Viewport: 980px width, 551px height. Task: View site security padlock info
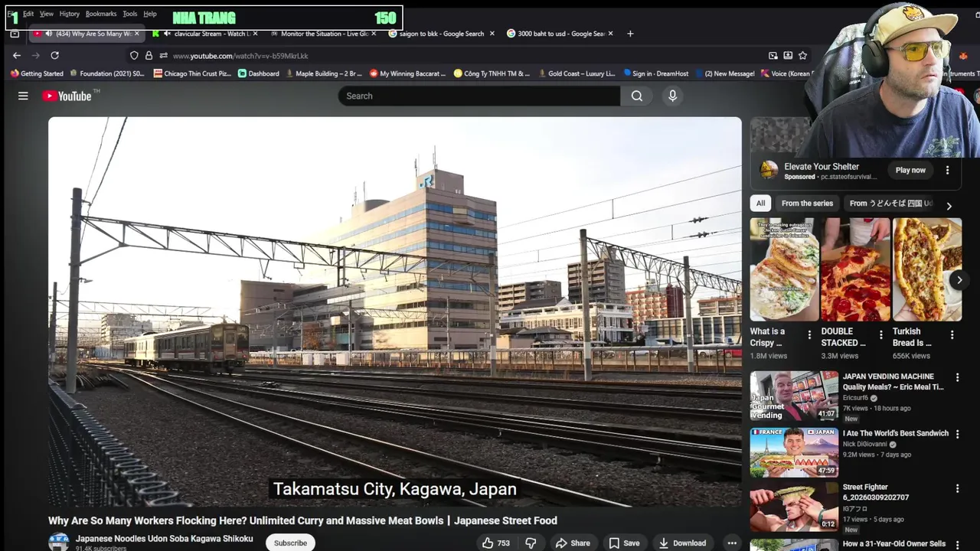149,55
